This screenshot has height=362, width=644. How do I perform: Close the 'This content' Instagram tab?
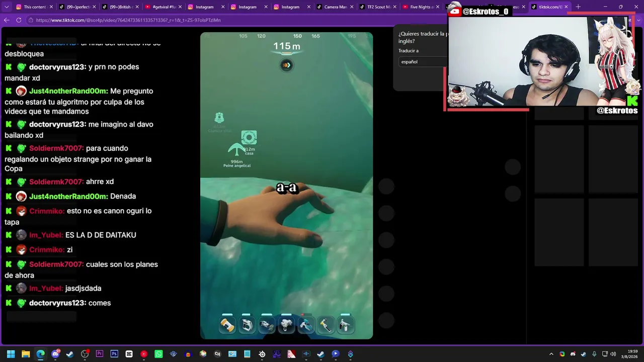51,7
